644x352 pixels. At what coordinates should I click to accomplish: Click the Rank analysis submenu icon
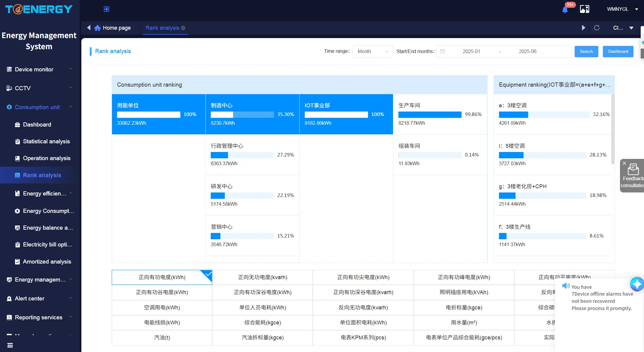pos(17,175)
